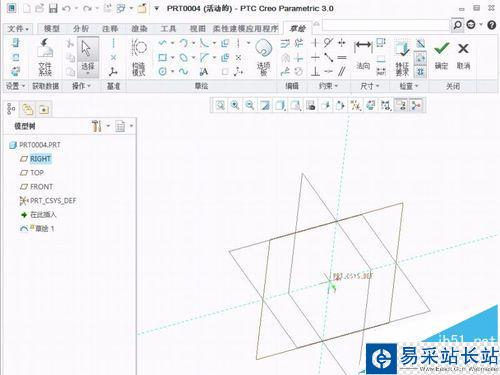Select the rectangle sketch tool
Screen dimensions: 500x375
tap(162, 57)
